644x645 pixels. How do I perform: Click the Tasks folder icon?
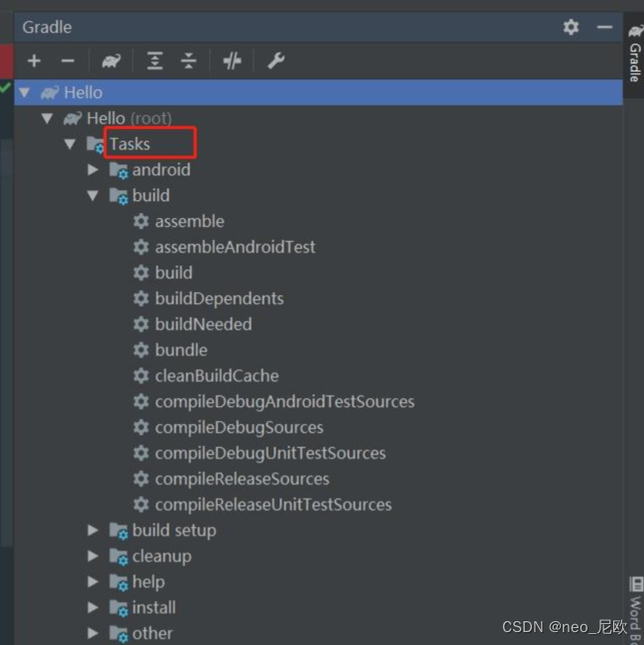point(95,145)
